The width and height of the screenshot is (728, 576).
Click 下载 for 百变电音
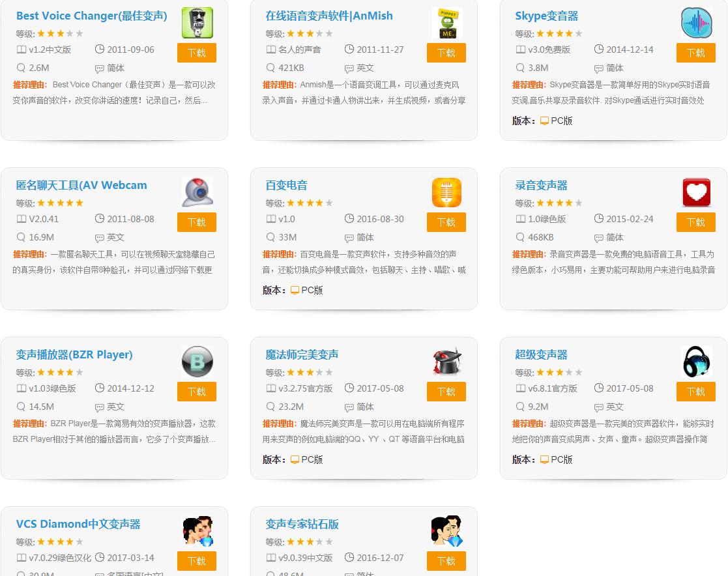coord(446,222)
